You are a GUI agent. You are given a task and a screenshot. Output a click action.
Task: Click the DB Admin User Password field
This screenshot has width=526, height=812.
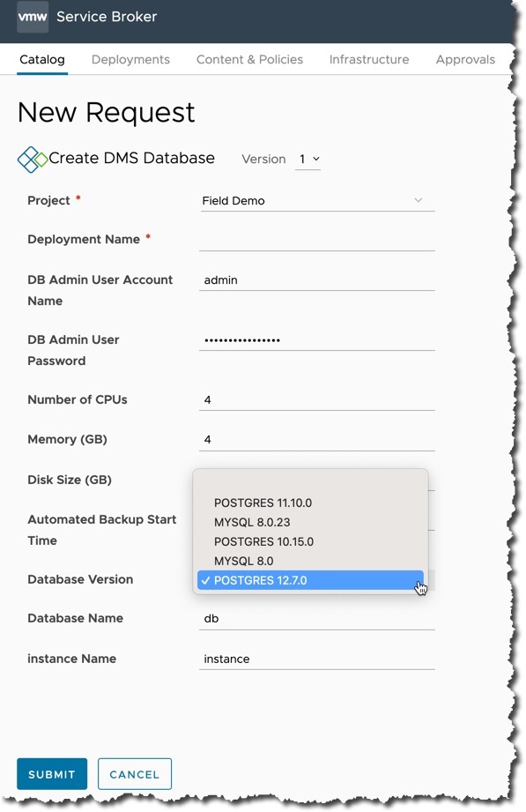317,340
